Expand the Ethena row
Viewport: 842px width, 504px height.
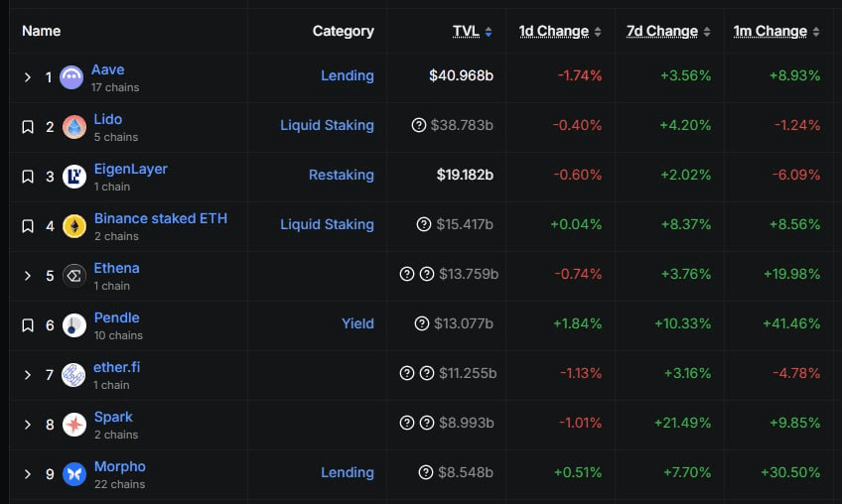(28, 276)
